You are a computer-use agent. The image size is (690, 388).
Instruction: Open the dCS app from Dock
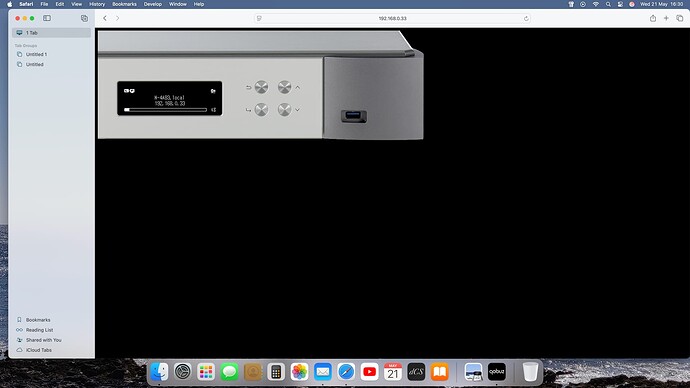[x=416, y=372]
